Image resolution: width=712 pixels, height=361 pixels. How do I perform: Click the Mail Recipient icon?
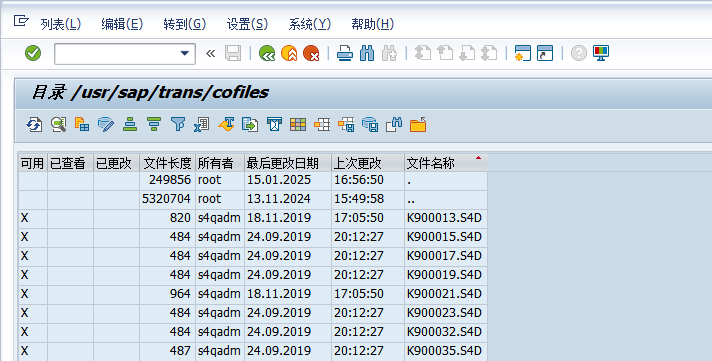(x=274, y=124)
